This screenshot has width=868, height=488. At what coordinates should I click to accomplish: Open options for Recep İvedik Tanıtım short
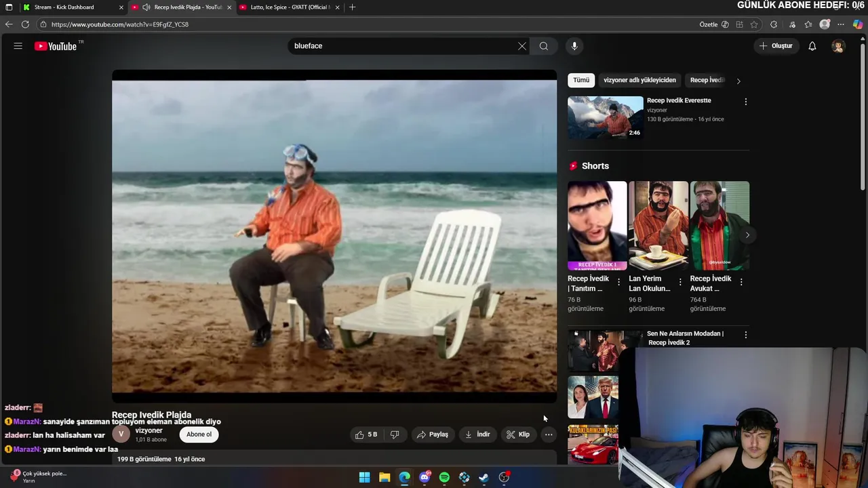pos(618,282)
